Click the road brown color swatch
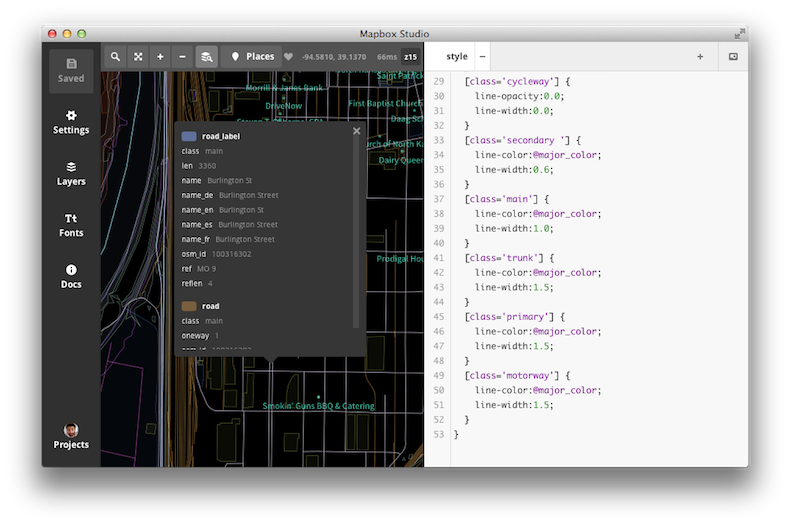 tap(189, 306)
